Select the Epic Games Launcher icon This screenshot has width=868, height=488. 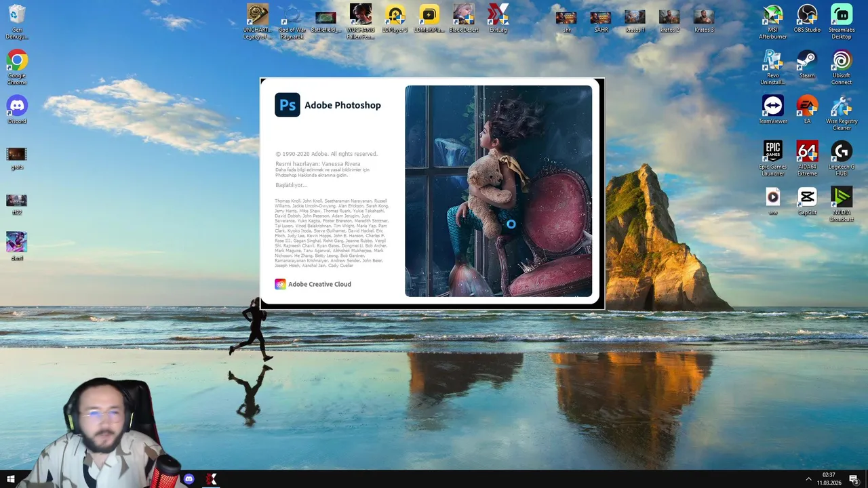point(772,151)
